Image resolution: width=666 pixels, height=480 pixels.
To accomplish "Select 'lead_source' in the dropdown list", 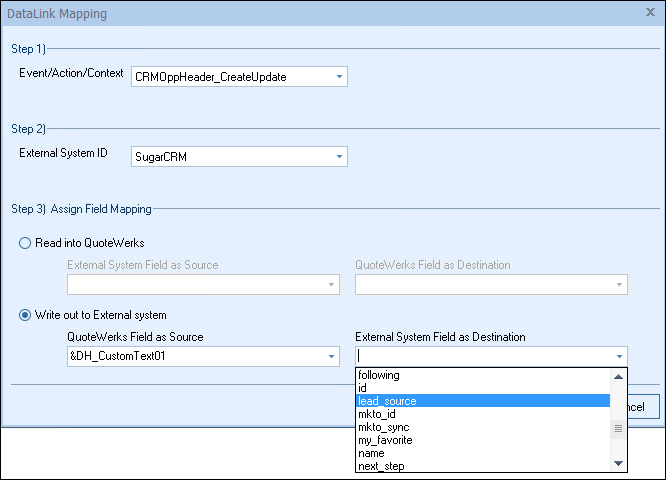I will pos(388,401).
